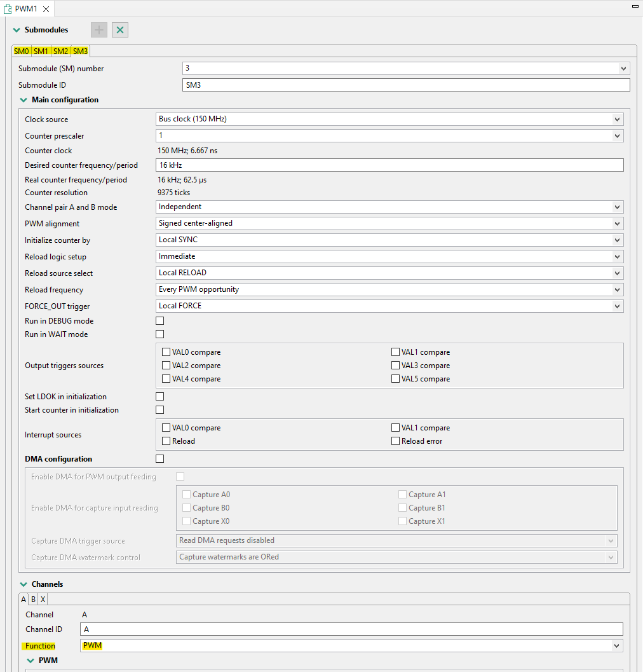Close the PWM1 editor tab
643x672 pixels.
46,9
